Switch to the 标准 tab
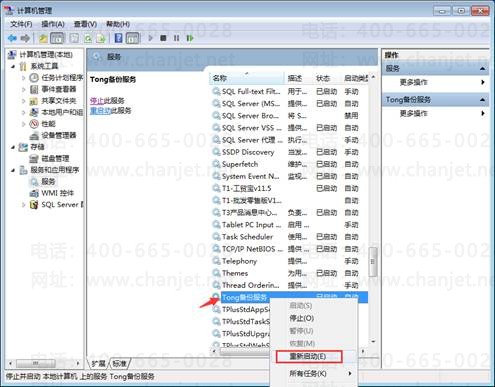Screen dimensions: 495x387 click(120, 363)
